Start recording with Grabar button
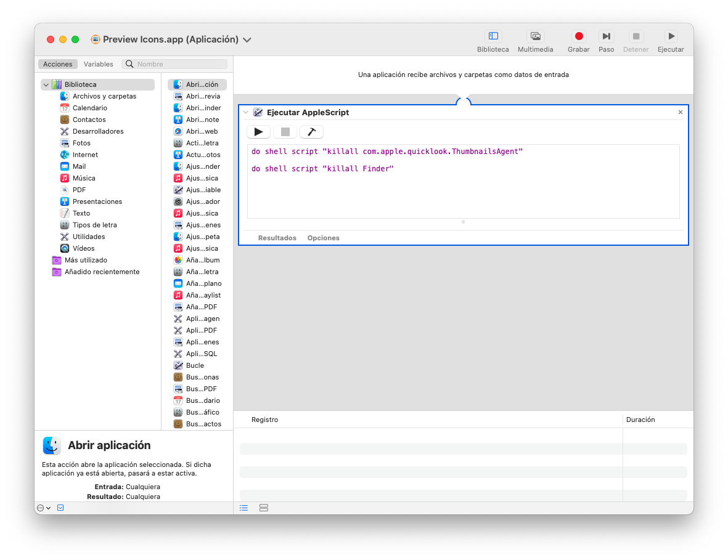Image resolution: width=728 pixels, height=560 pixels. [578, 41]
